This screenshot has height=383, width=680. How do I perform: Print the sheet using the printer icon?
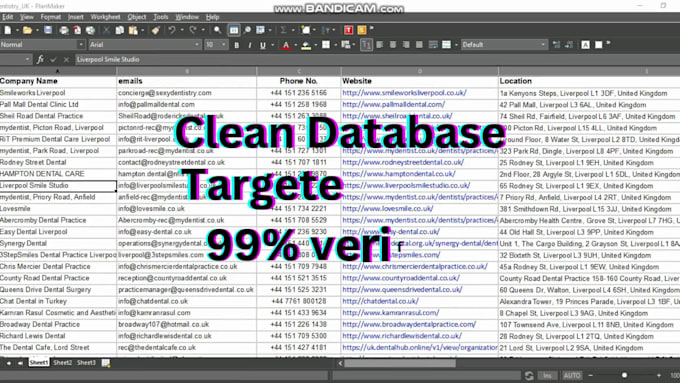(x=64, y=30)
